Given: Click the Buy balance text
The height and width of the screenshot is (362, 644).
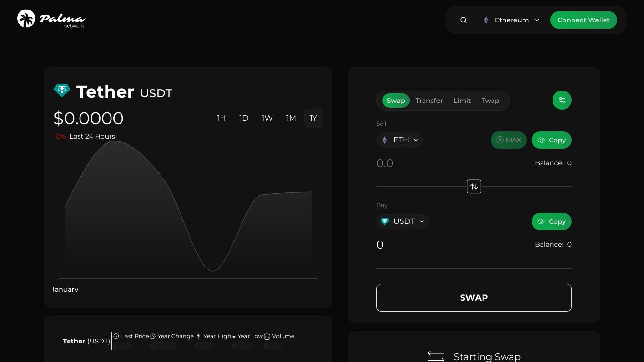Looking at the screenshot, I should [x=553, y=244].
